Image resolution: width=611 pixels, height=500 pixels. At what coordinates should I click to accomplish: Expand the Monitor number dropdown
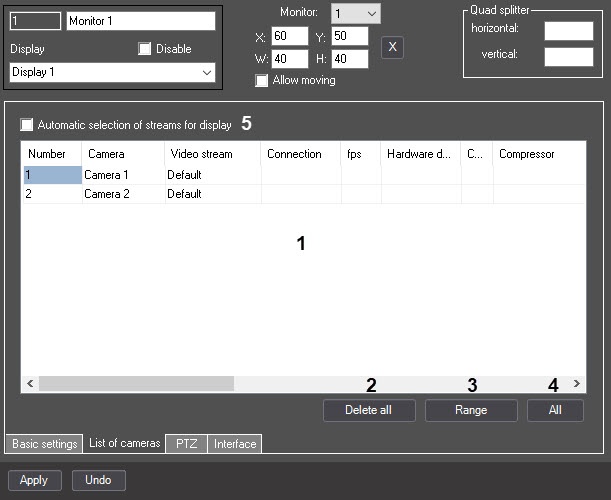(x=355, y=14)
